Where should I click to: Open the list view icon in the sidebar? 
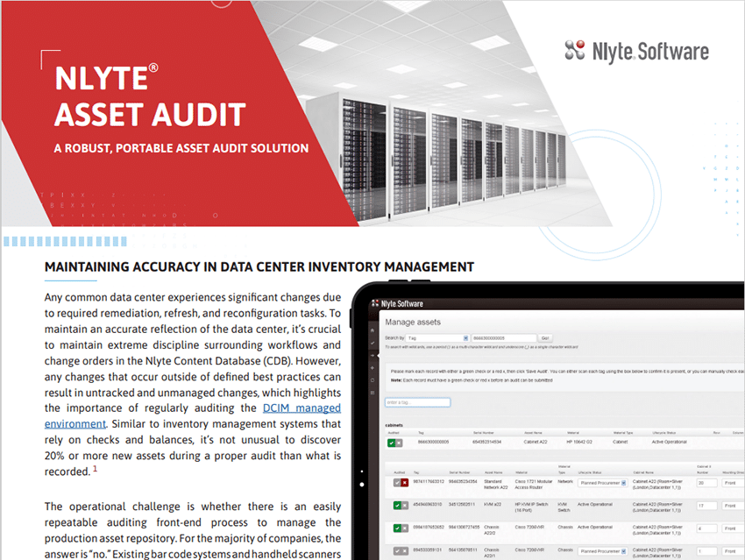pos(372,392)
